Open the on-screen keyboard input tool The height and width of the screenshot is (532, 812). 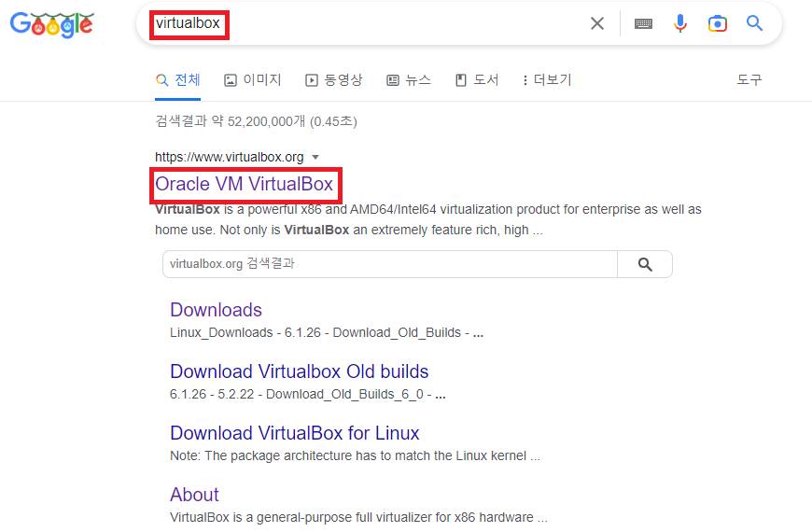click(x=643, y=23)
